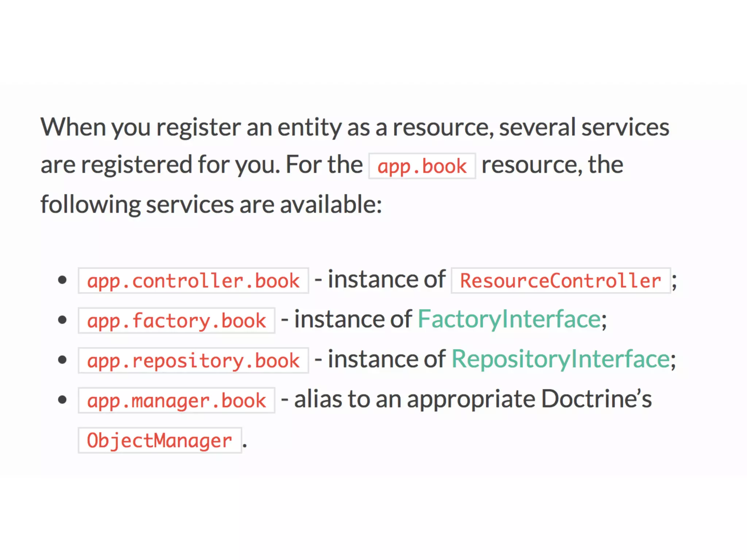Click the ObjectManager code label

click(x=160, y=441)
